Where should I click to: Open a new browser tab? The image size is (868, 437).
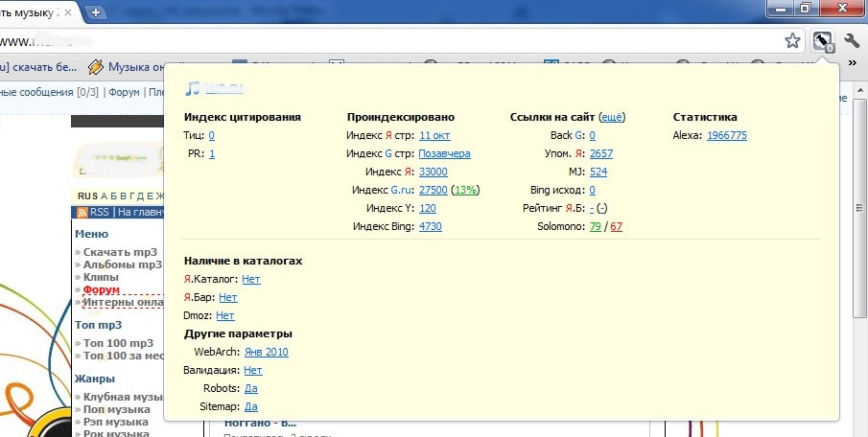coord(96,11)
